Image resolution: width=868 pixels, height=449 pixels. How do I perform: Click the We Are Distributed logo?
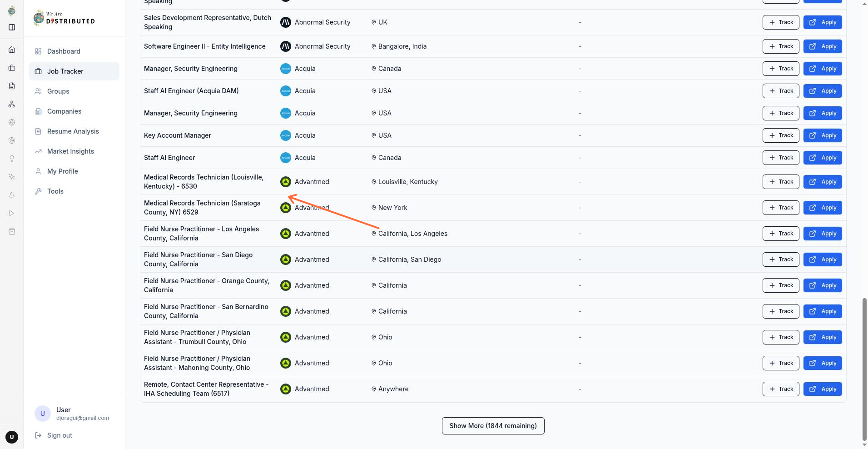[64, 18]
